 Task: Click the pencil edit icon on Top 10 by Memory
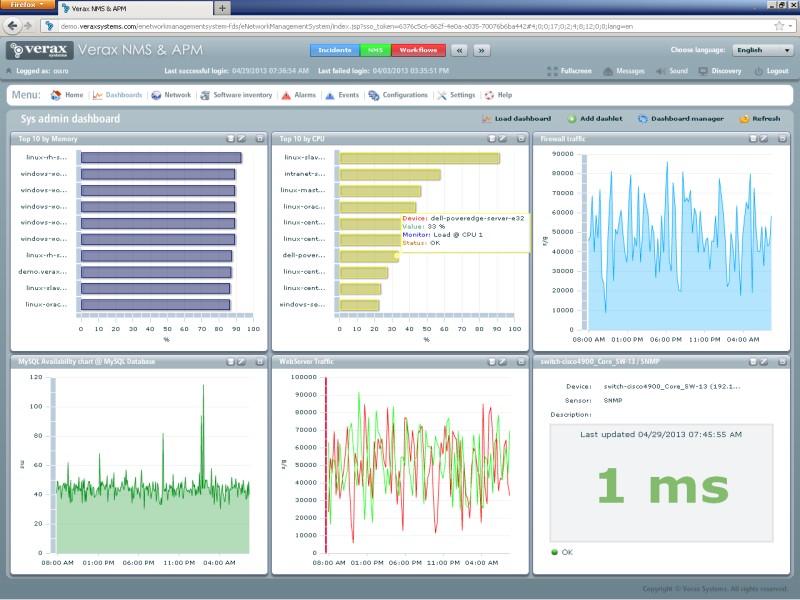pyautogui.click(x=241, y=138)
